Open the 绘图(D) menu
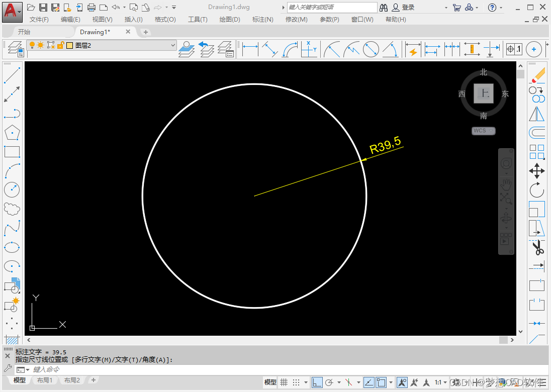The image size is (551, 392). click(230, 19)
